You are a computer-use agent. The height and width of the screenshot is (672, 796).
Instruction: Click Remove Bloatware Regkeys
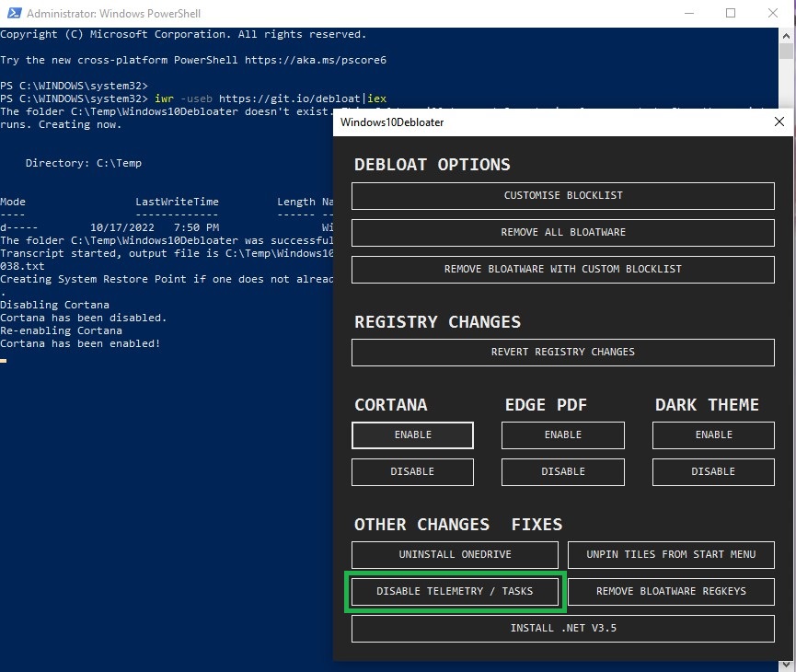671,591
